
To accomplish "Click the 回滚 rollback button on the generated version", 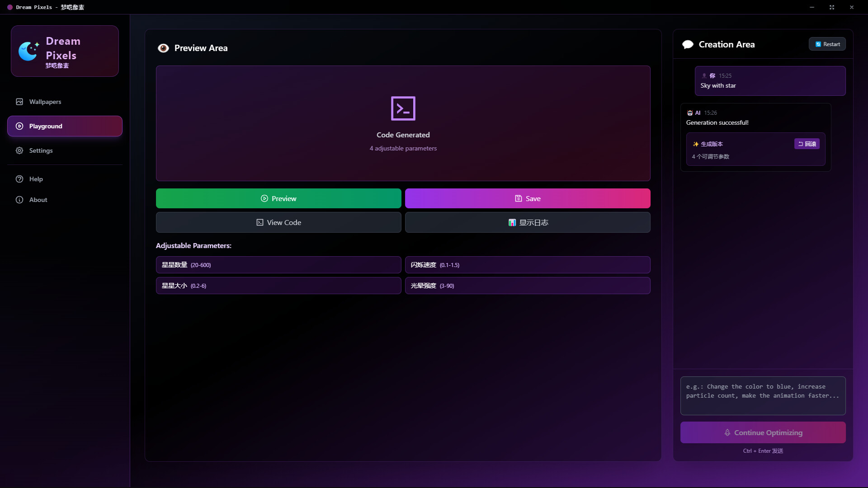I will 807,144.
